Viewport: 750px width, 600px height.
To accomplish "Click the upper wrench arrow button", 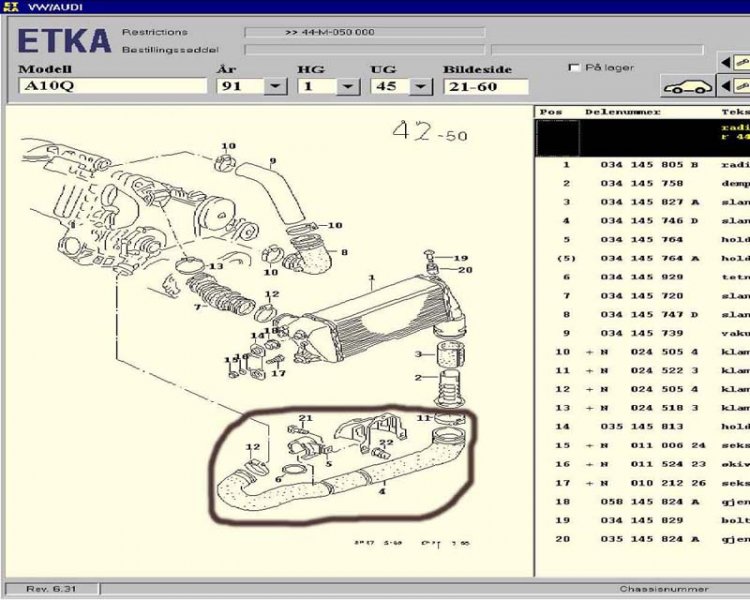I will pyautogui.click(x=733, y=62).
